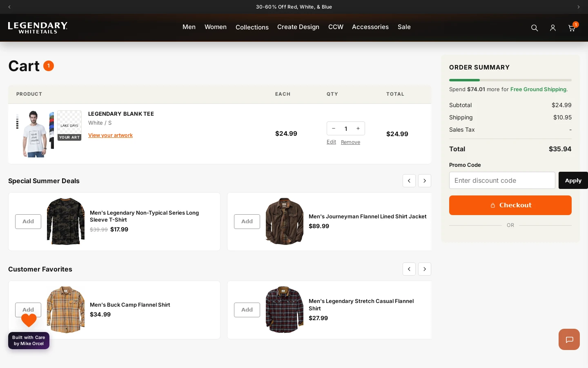This screenshot has height=368, width=588.
Task: Show previous Special Summer Deals items
Action: pos(409,181)
